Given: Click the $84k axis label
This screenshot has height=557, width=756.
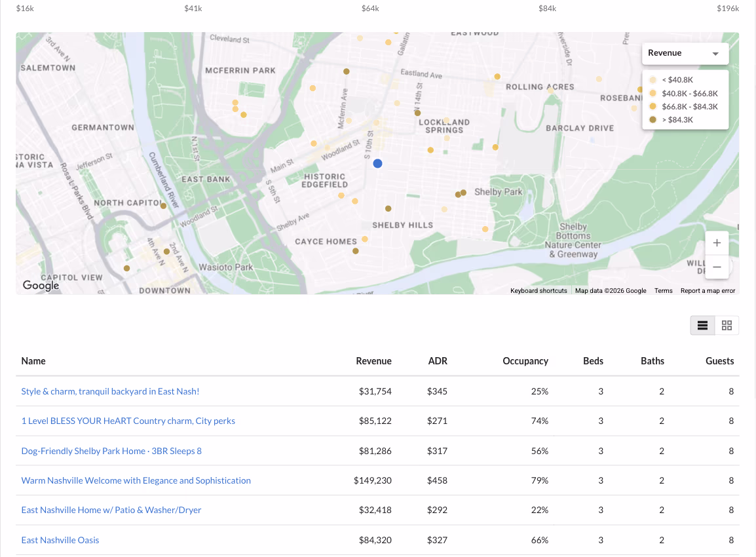Looking at the screenshot, I should coord(547,9).
